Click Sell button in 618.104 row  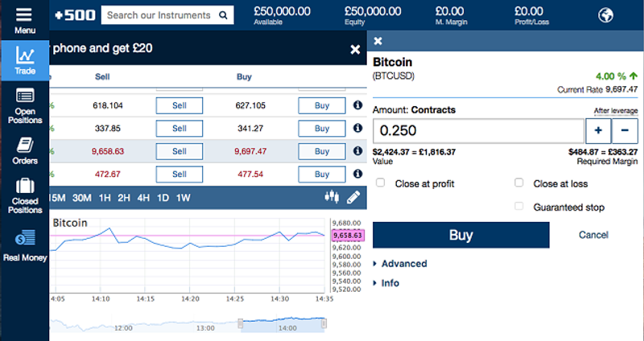point(179,105)
